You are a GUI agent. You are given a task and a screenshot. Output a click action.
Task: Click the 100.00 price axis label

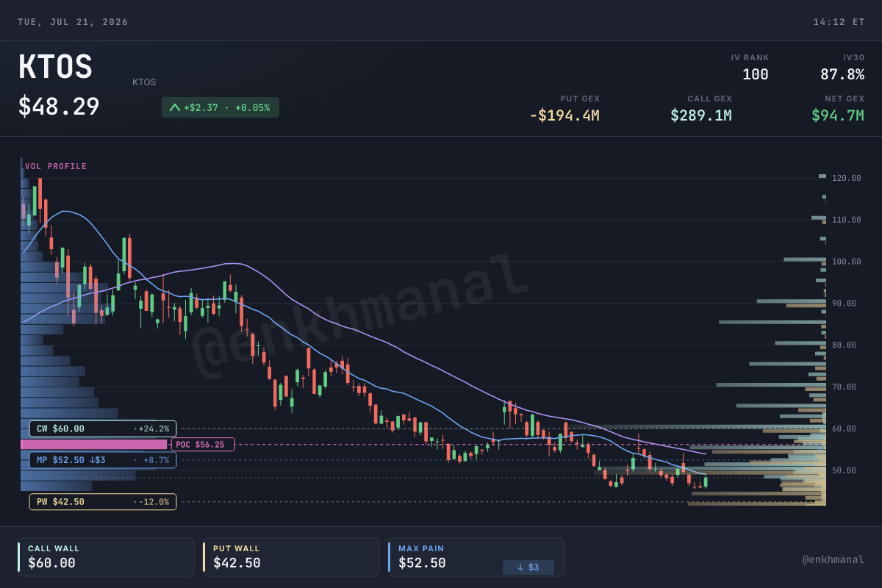(x=847, y=262)
